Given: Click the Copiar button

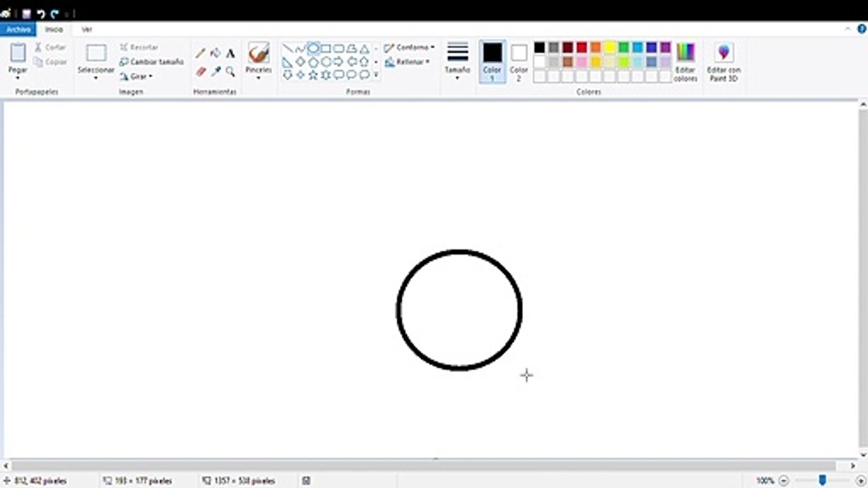Looking at the screenshot, I should [50, 62].
